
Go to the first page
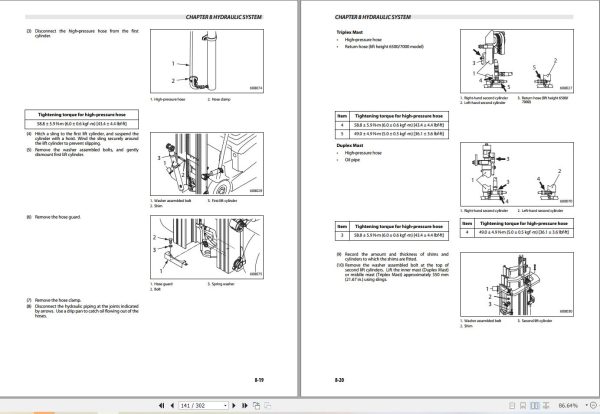[161, 405]
